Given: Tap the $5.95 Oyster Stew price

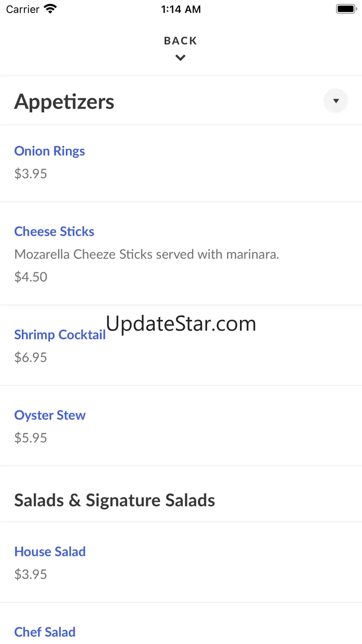Looking at the screenshot, I should tap(31, 438).
